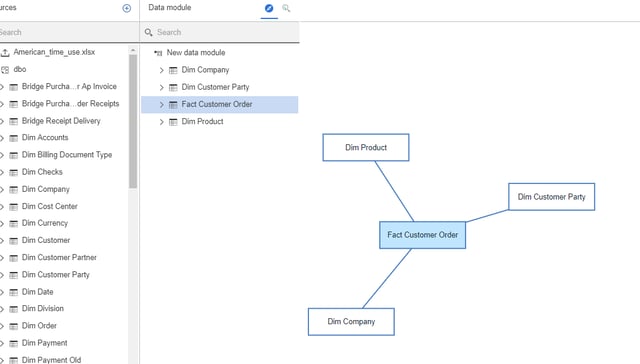Expand Dim Product in the data module tree
This screenshot has height=364, width=640.
pyautogui.click(x=161, y=122)
